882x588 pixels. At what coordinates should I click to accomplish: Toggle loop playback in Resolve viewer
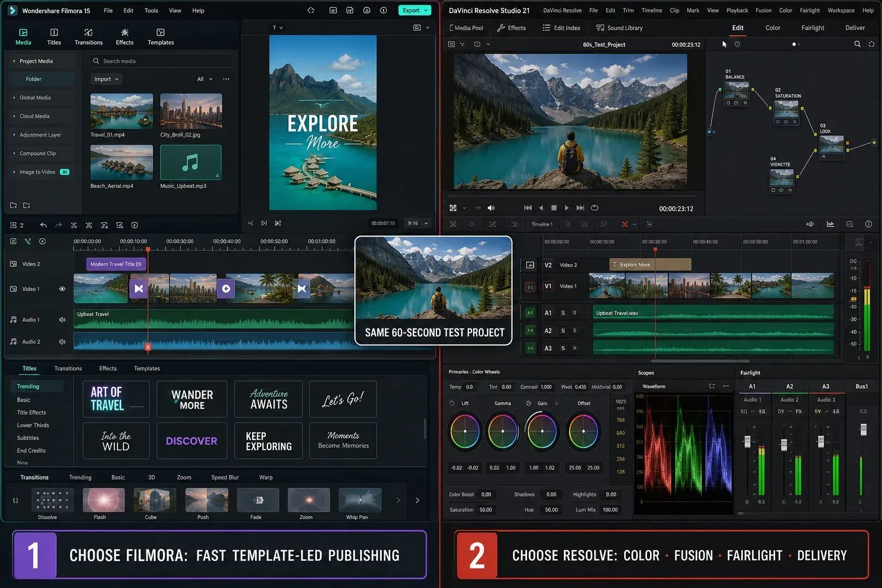[594, 208]
